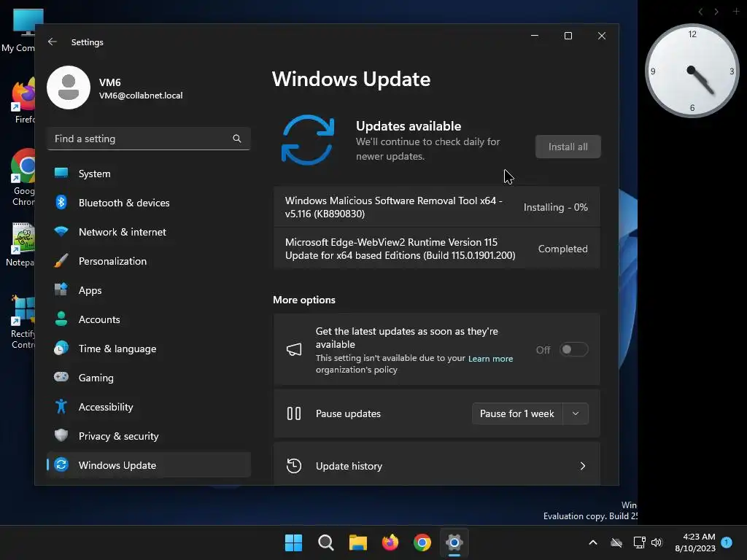Click the search magnifier in Find a setting
This screenshot has width=747, height=560.
point(237,139)
